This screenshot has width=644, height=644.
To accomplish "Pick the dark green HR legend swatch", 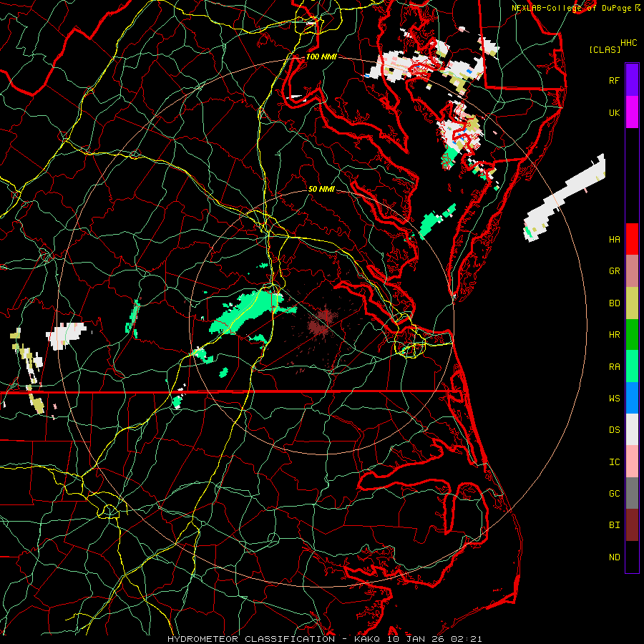I will click(632, 335).
